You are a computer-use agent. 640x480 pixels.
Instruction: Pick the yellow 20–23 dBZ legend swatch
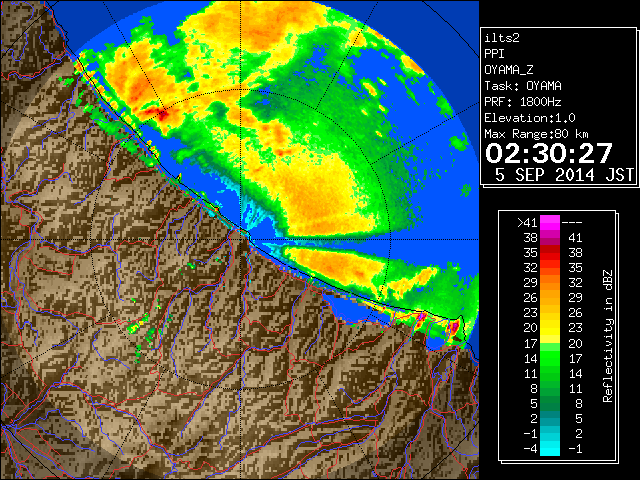tap(550, 328)
